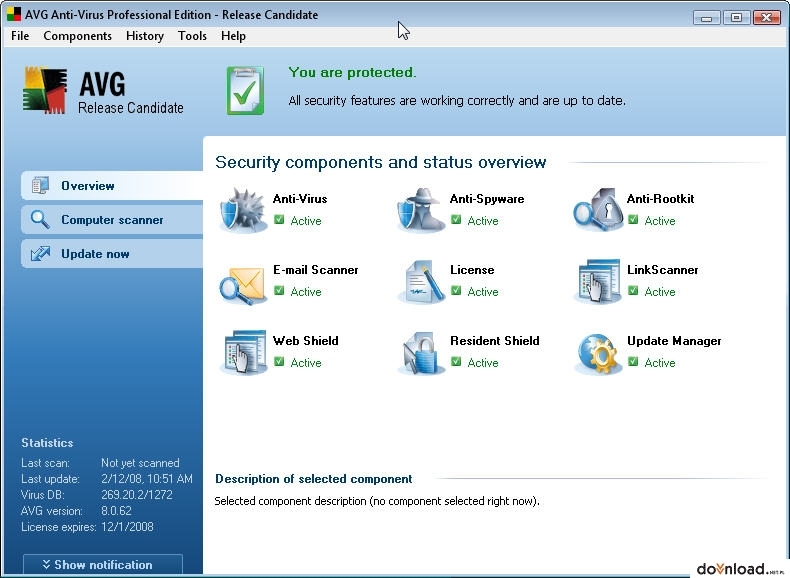Click 'Description of selected component' heading
Viewport: 790px width, 578px height.
(313, 479)
